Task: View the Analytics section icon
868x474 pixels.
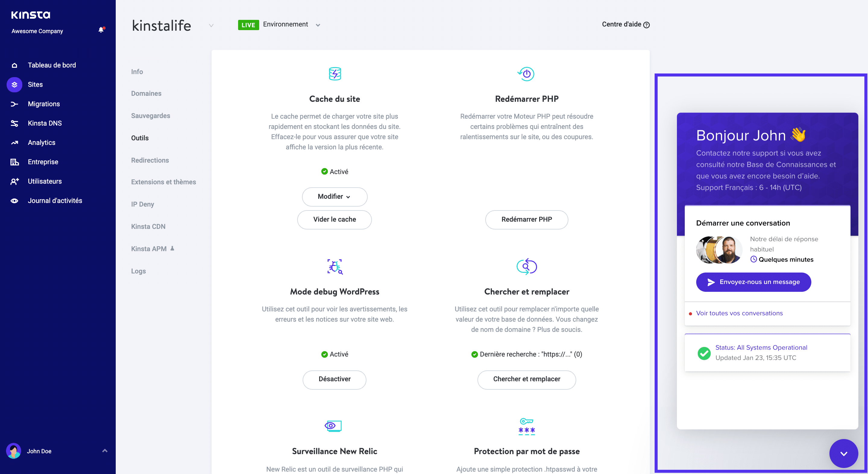Action: (x=14, y=142)
